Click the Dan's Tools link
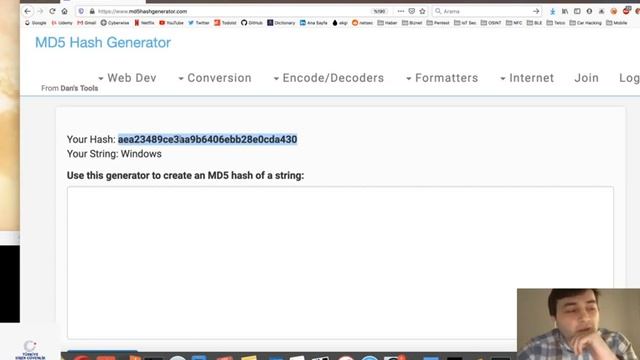This screenshot has width=640, height=360. click(79, 88)
